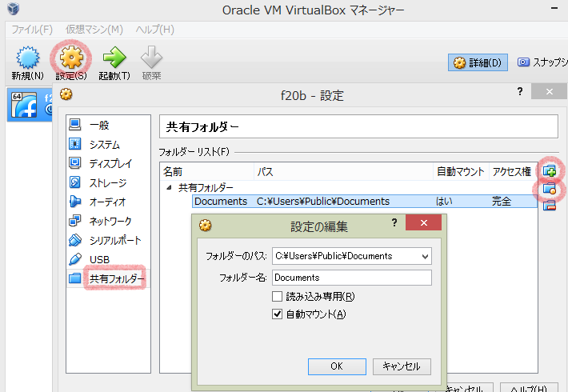This screenshot has height=392, width=568.
Task: Select the f20b Fedora VM thumbnail
Action: coord(24,105)
